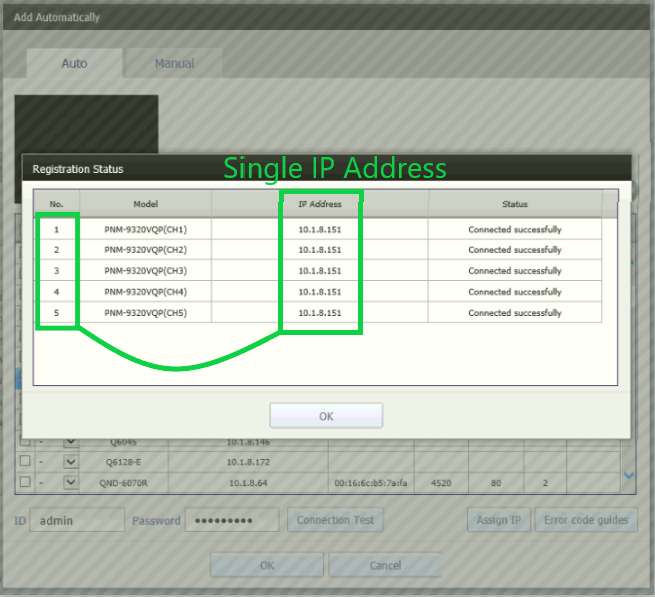Click the MAC address 00:16:6c:b5:7a:fa
Viewport: 655px width, 597px height.
click(371, 483)
